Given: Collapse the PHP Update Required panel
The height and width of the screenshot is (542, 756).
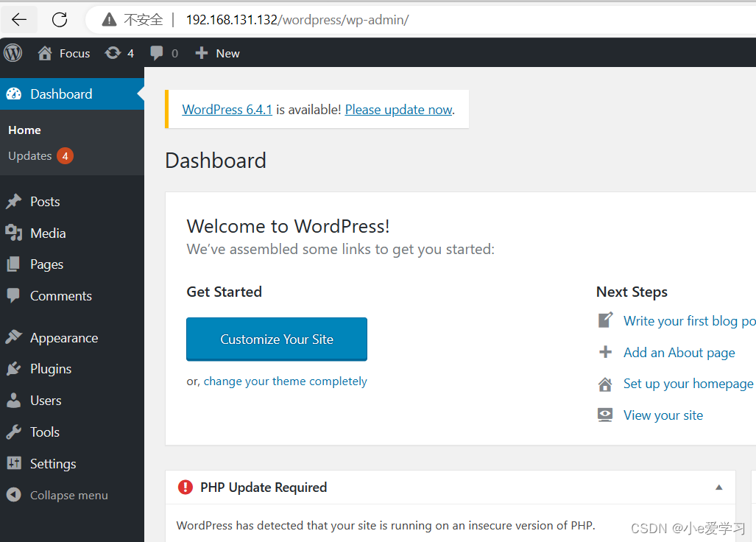Looking at the screenshot, I should click(719, 488).
